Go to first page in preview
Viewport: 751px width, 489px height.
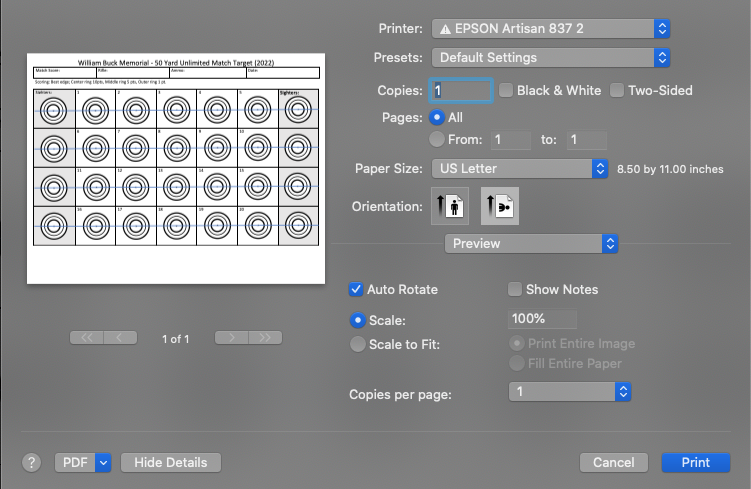pos(87,338)
